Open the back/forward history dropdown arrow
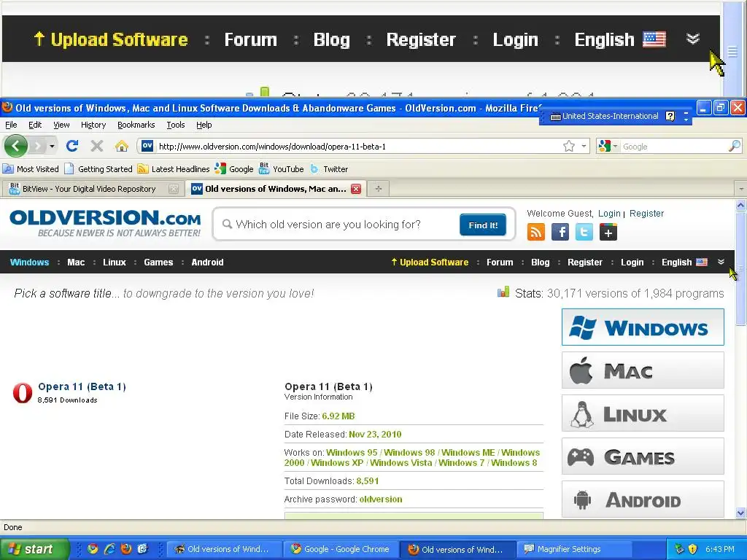This screenshot has height=560, width=747. click(x=52, y=146)
